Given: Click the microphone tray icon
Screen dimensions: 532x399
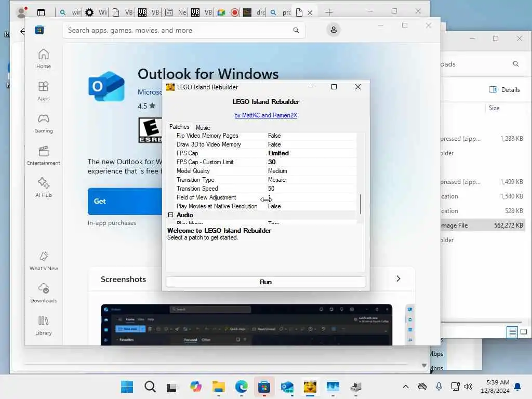Looking at the screenshot, I should (x=438, y=387).
